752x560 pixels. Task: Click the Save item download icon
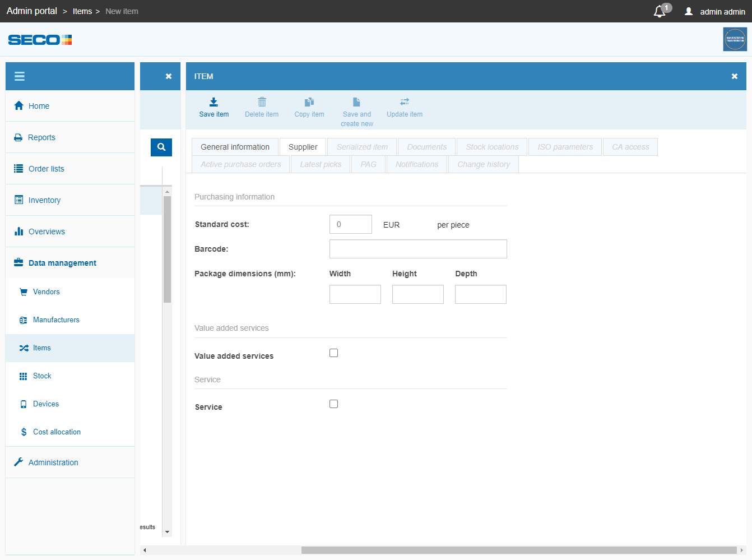point(213,102)
